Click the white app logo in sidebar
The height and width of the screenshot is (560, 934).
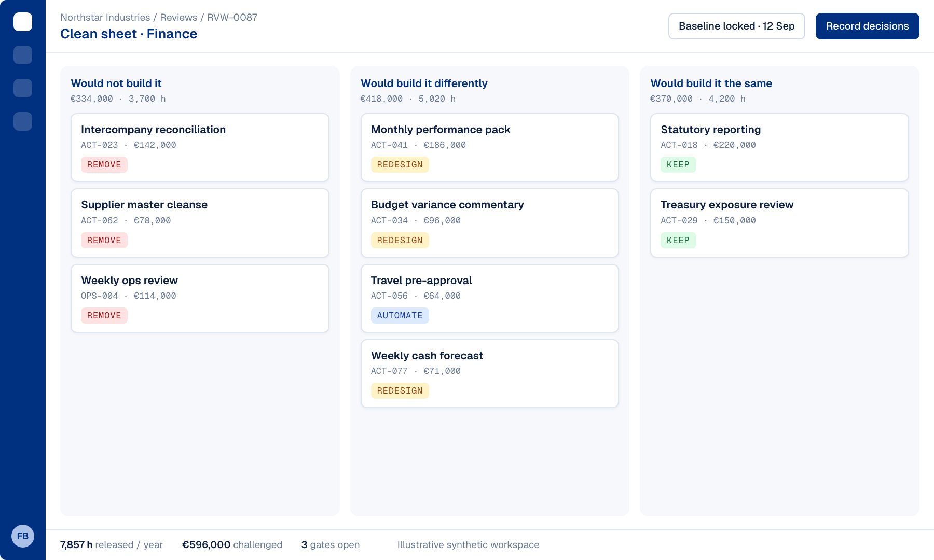23,22
